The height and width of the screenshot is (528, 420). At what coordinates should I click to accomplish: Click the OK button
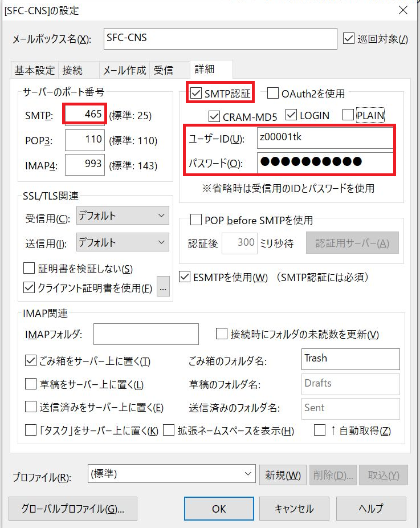218,509
